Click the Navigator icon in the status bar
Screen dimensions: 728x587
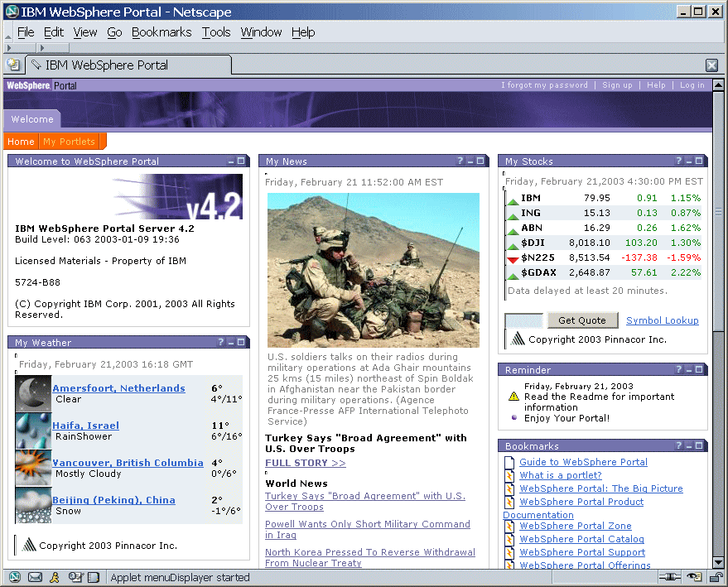pyautogui.click(x=15, y=577)
